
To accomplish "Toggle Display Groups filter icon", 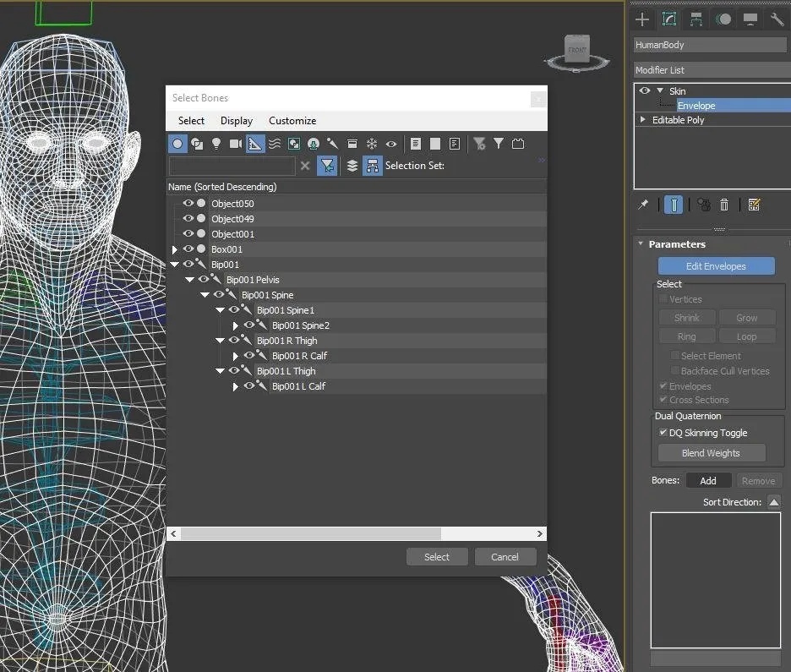I will (x=293, y=144).
